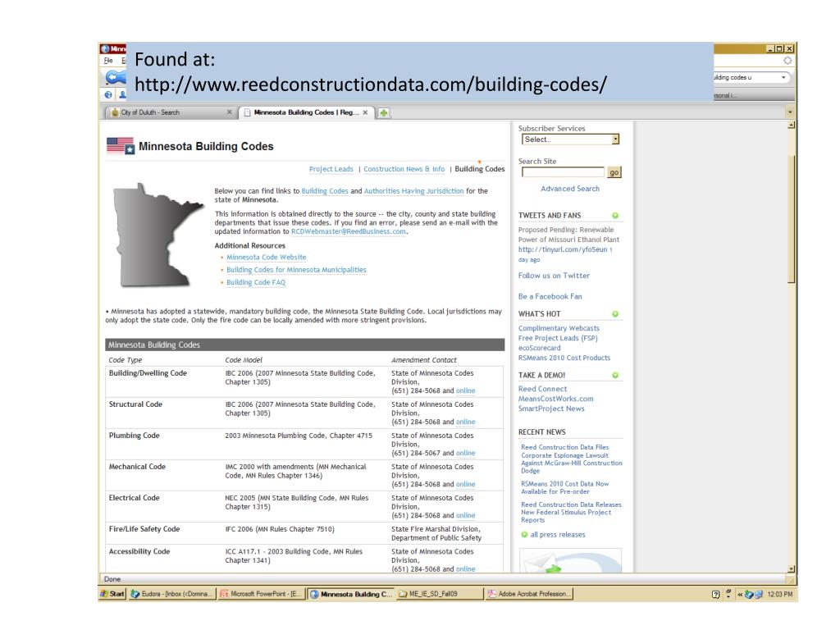Image resolution: width=840 pixels, height=630 pixels.
Task: Click the online link in the Structural Code row
Action: [466, 422]
